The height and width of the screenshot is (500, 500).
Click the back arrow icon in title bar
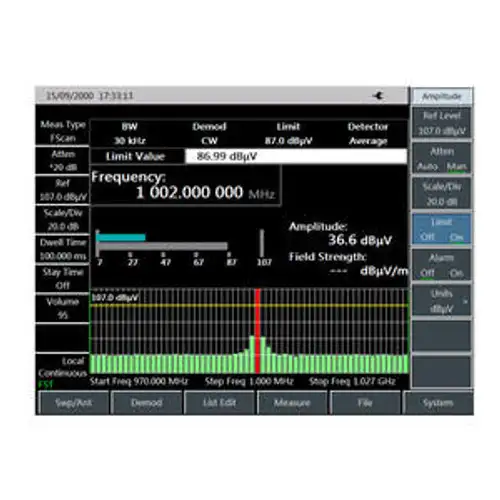coord(378,96)
